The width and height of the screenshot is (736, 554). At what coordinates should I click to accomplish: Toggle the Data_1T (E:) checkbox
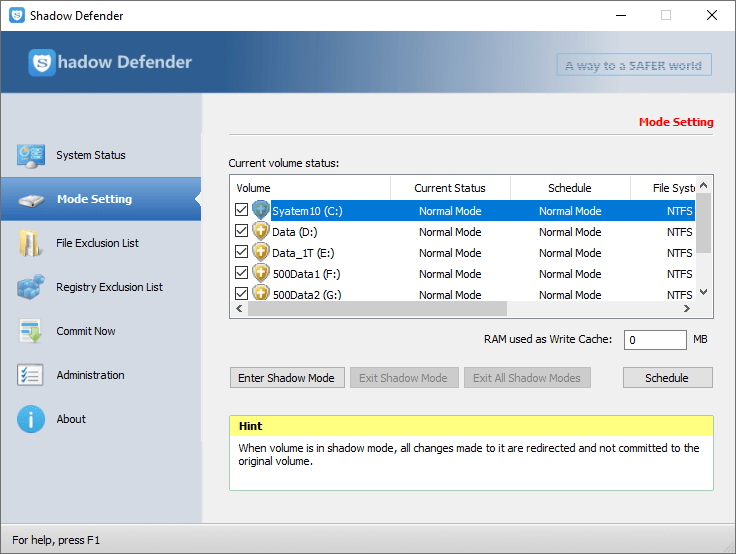[241, 252]
